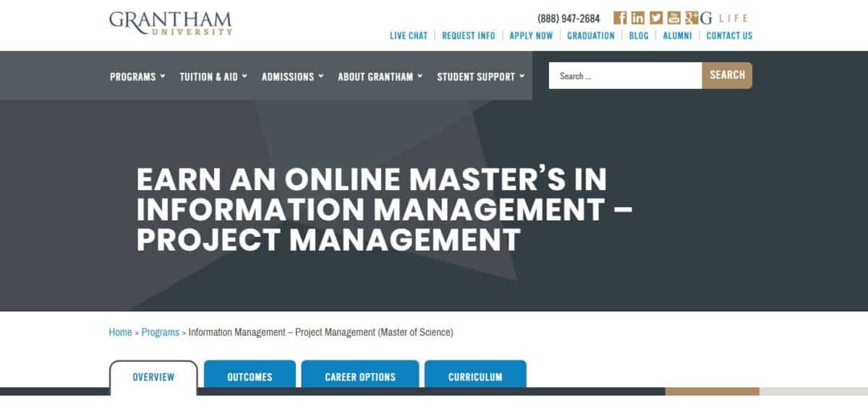
Task: Click the LinkedIn social icon
Action: tap(638, 18)
